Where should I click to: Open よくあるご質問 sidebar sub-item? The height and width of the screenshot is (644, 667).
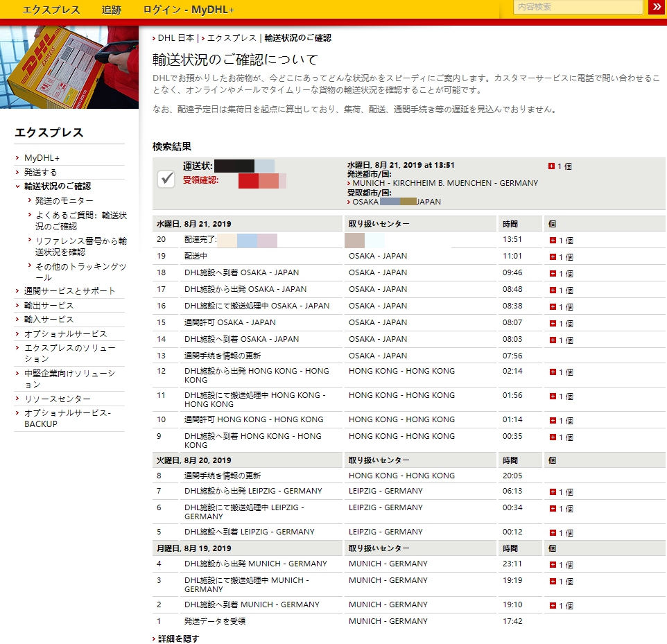pos(81,220)
